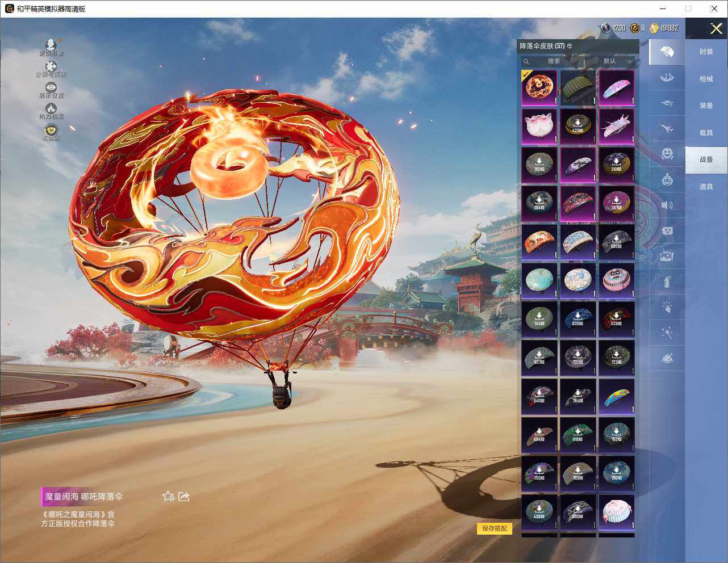The height and width of the screenshot is (563, 728).
Task: Open the roast chicken category icon
Action: (x=667, y=358)
